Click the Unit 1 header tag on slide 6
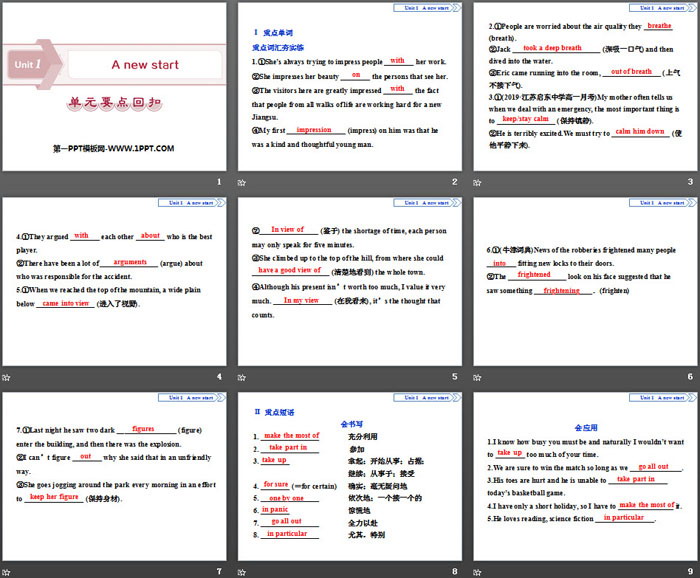The image size is (700, 578). click(662, 203)
